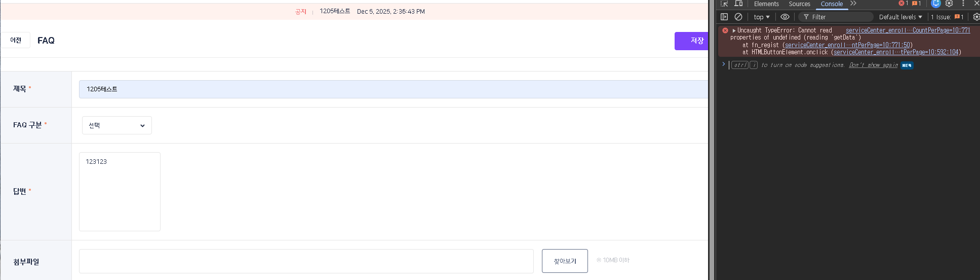Show more DevTools tabs chevron
Image resolution: width=980 pixels, height=280 pixels.
(x=853, y=4)
